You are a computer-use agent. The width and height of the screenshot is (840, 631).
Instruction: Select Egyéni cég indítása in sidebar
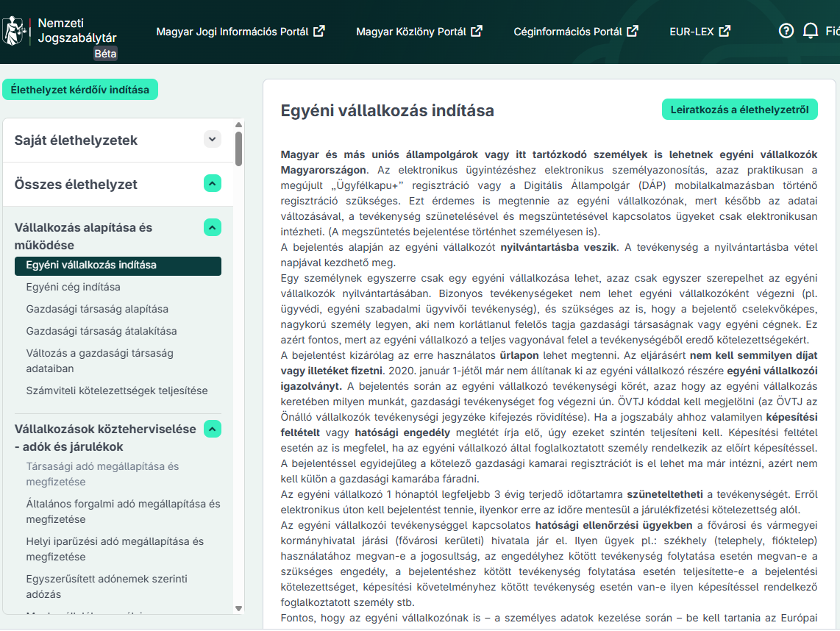pyautogui.click(x=73, y=287)
